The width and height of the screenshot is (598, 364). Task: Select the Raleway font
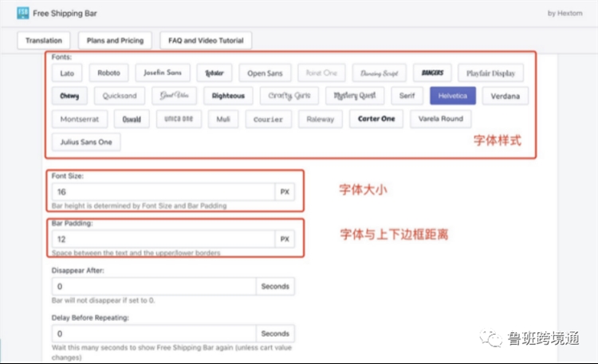[321, 119]
